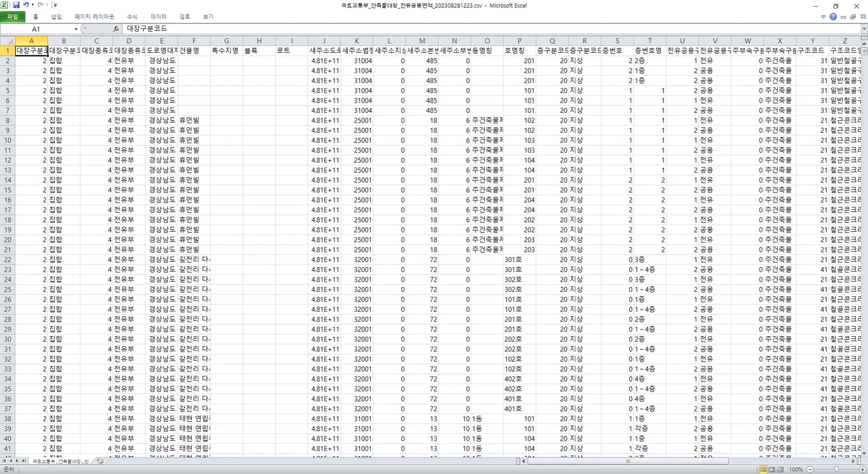The width and height of the screenshot is (868, 474).
Task: Open the 데이터 ribbon tab
Action: [x=158, y=16]
